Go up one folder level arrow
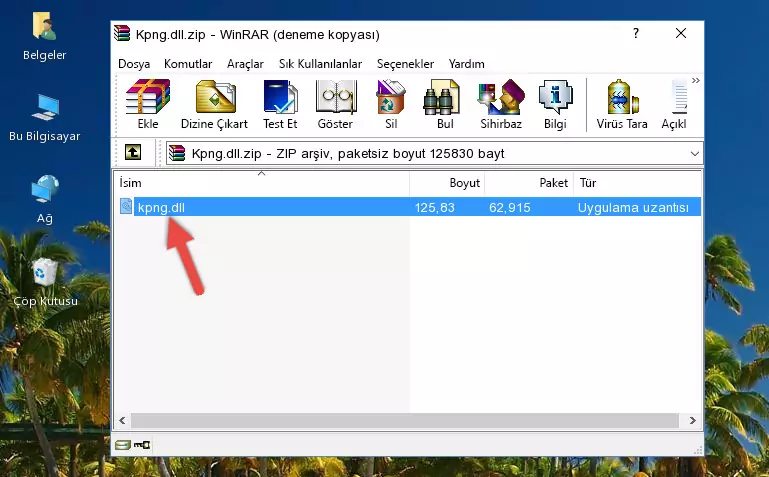 tap(133, 152)
